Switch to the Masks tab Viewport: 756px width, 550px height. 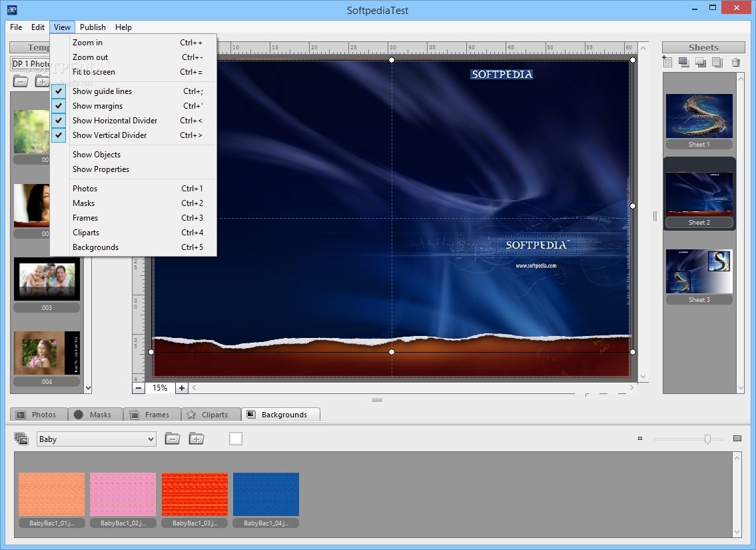click(95, 415)
